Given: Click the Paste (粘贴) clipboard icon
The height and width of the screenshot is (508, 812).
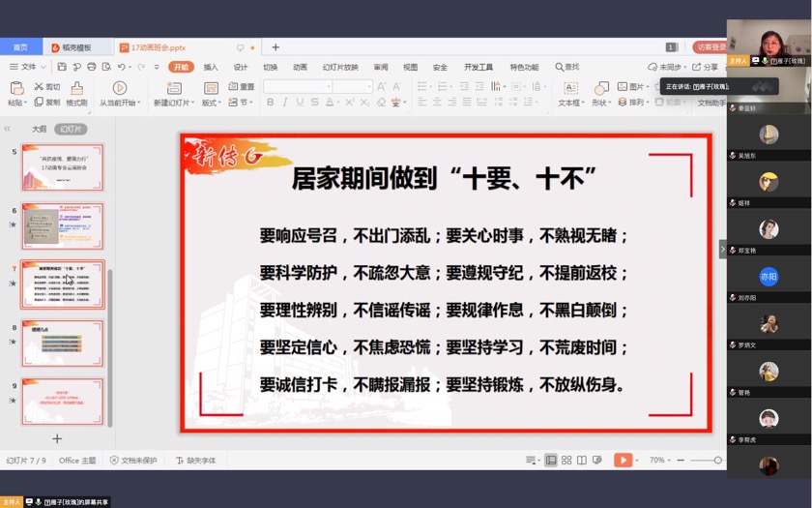Looking at the screenshot, I should 16,87.
